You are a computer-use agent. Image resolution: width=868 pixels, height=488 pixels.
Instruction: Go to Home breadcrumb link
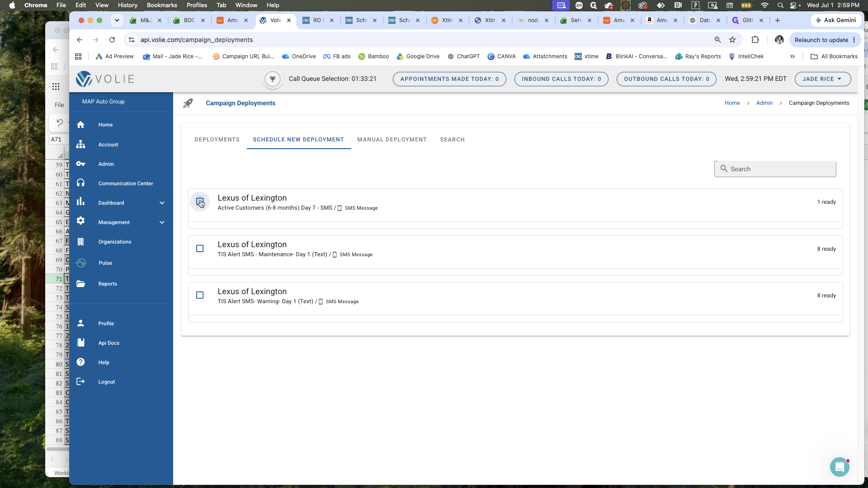point(732,103)
